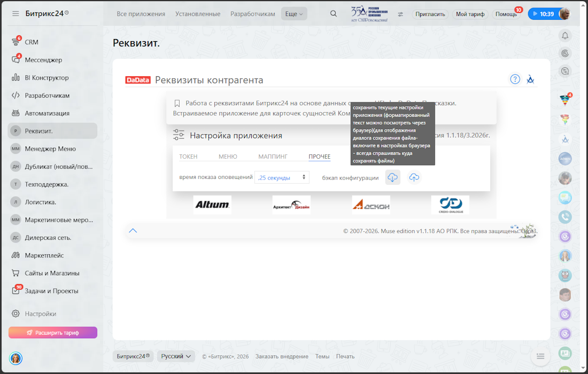The width and height of the screenshot is (588, 374).
Task: Open Сайты и Магазины from the sidebar
Action: [52, 273]
